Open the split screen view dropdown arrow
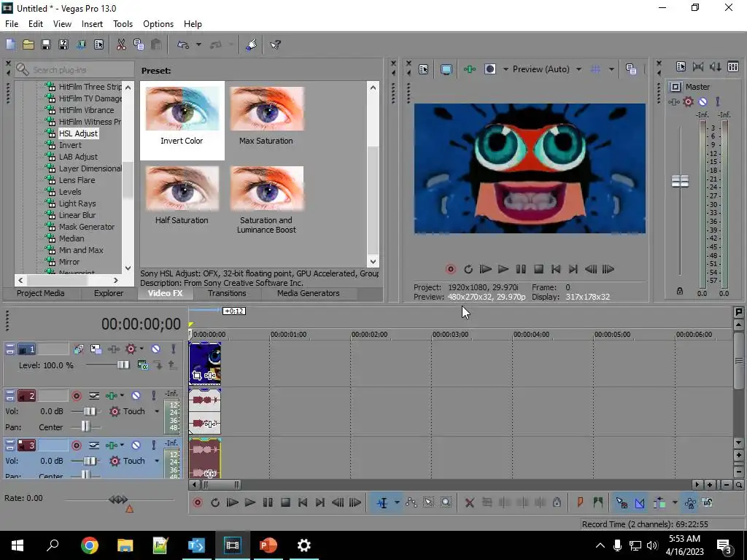747x560 pixels. click(x=506, y=69)
